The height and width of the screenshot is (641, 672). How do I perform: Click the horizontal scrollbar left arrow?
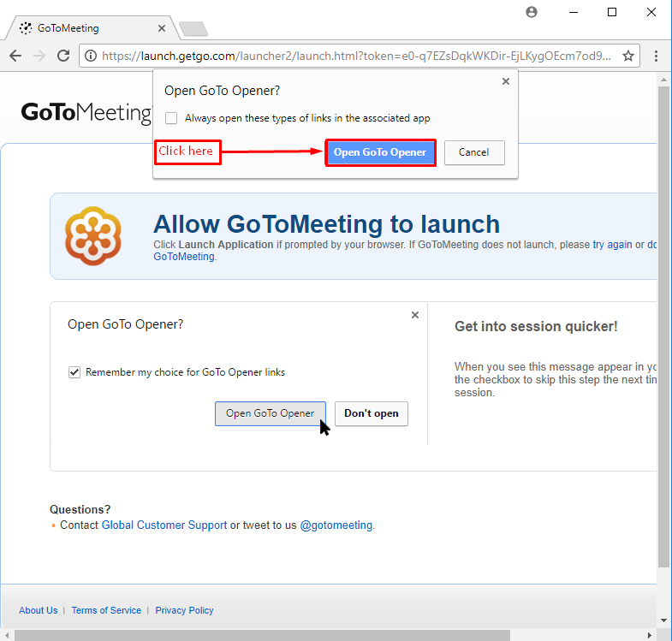pos(7,635)
